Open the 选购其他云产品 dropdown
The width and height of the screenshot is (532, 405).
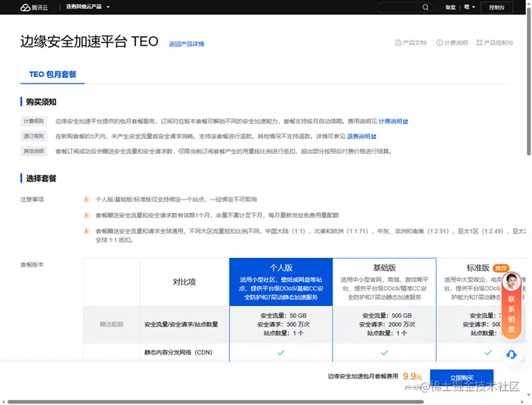point(87,7)
